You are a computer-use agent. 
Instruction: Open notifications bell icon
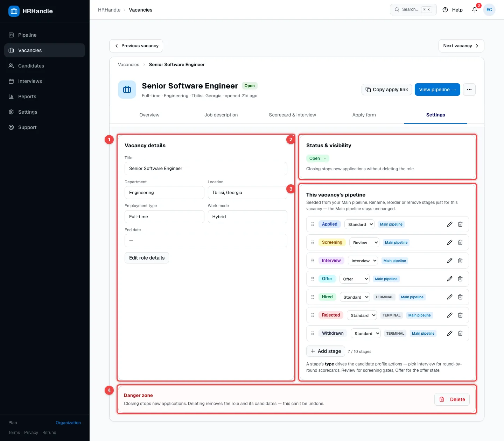[475, 10]
